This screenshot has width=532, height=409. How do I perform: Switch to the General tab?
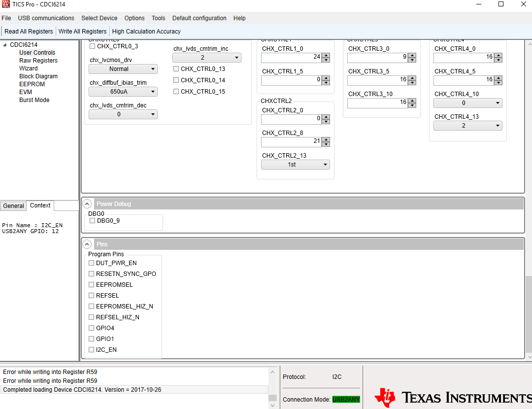[14, 206]
